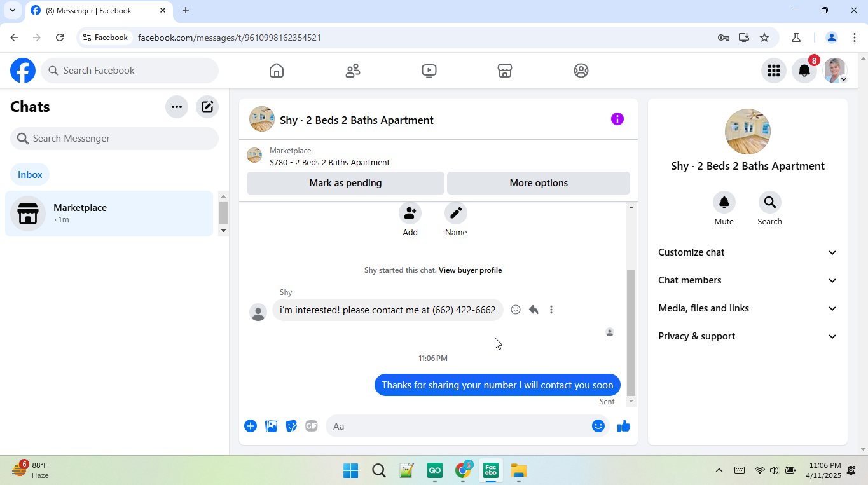Open Chats options three-dot menu
The image size is (868, 485).
click(177, 107)
